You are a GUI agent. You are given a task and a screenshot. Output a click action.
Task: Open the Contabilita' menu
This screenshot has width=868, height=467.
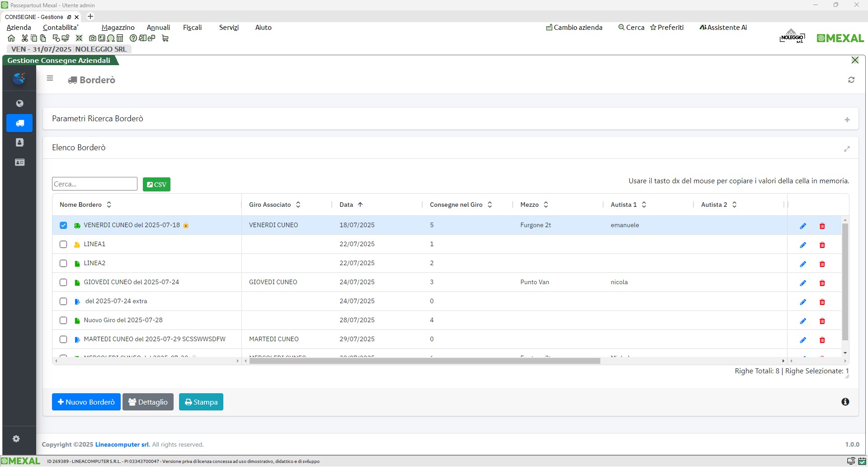pyautogui.click(x=61, y=28)
